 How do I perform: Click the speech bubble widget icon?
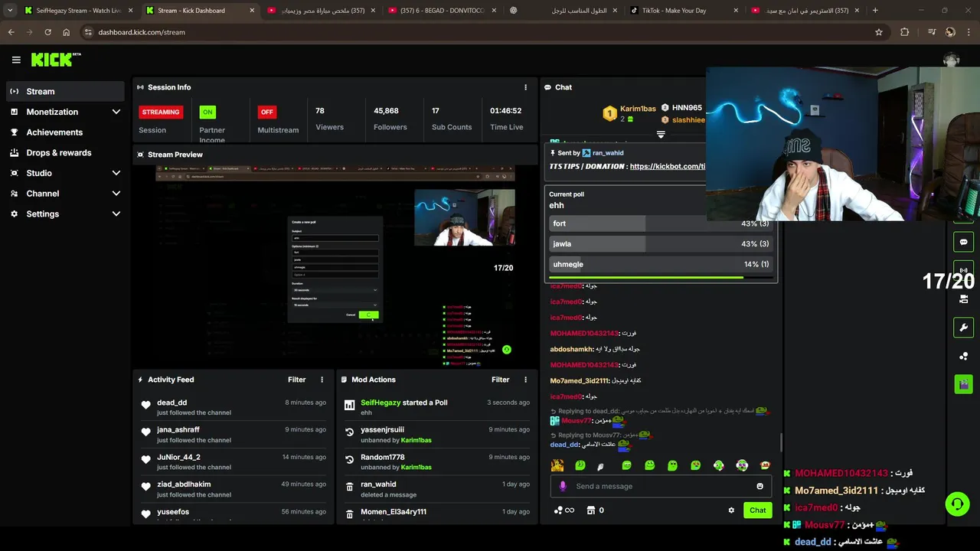(963, 243)
